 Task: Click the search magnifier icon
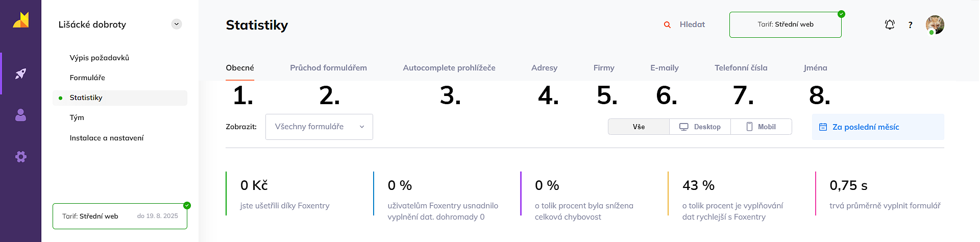[667, 25]
